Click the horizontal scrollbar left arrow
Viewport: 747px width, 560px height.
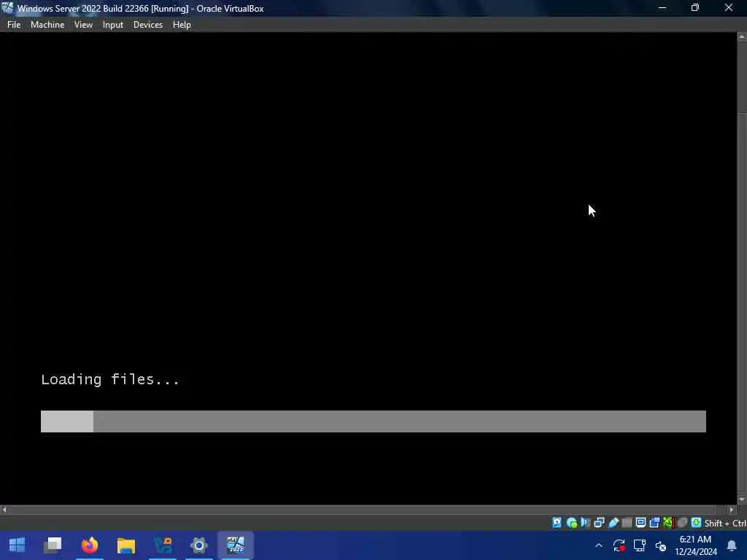click(x=4, y=510)
